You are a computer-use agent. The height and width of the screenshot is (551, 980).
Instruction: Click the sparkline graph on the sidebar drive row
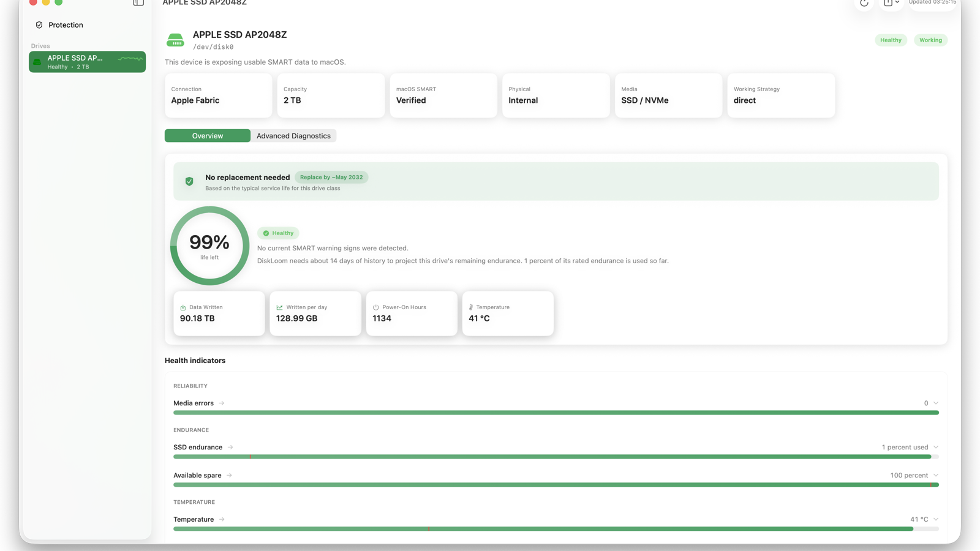pyautogui.click(x=130, y=59)
